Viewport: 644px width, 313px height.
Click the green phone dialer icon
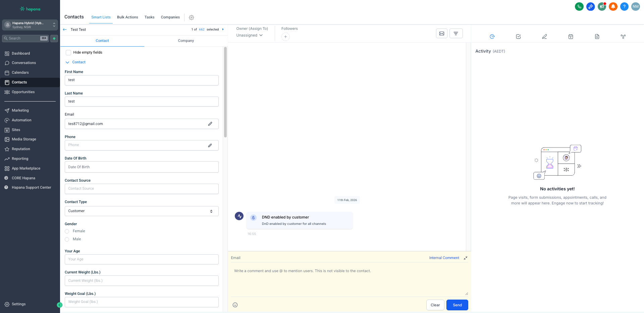point(579,6)
